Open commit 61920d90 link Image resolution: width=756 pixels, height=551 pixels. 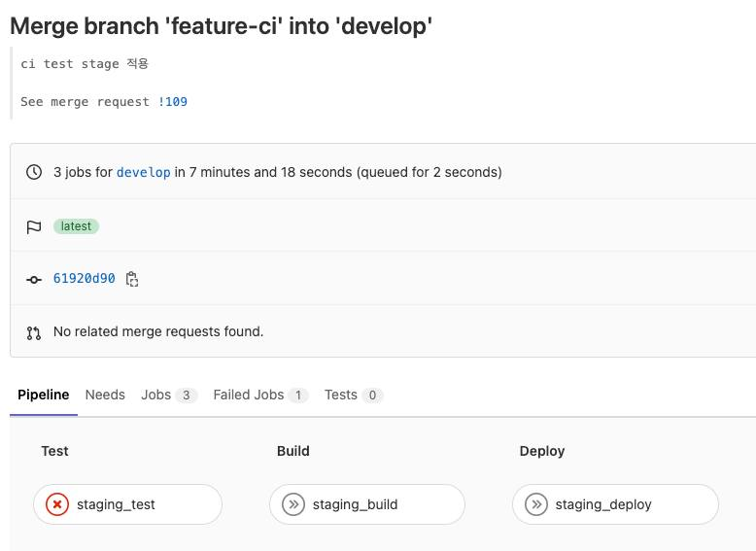pos(85,279)
